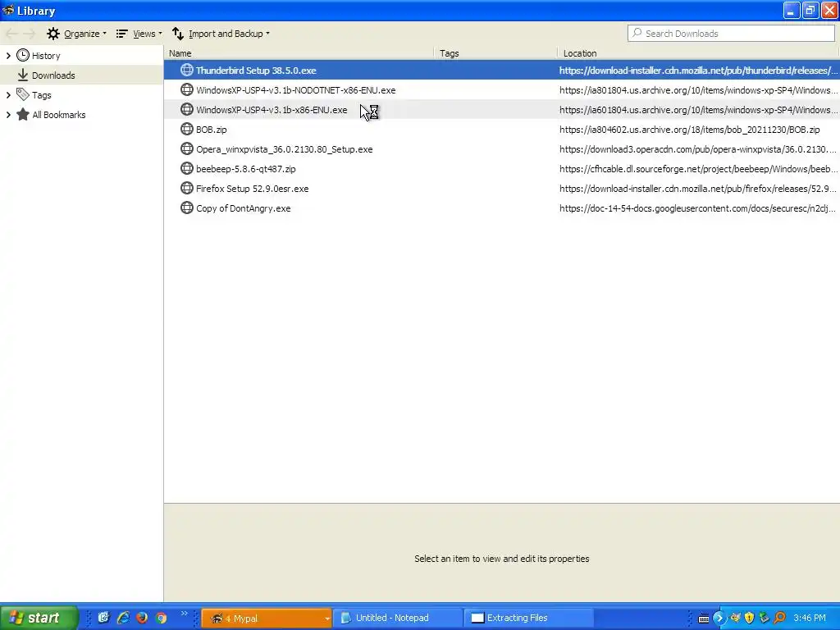The image size is (840, 630).
Task: Click globe icon beside Opera_winxpvista Setup.exe
Action: tap(186, 148)
